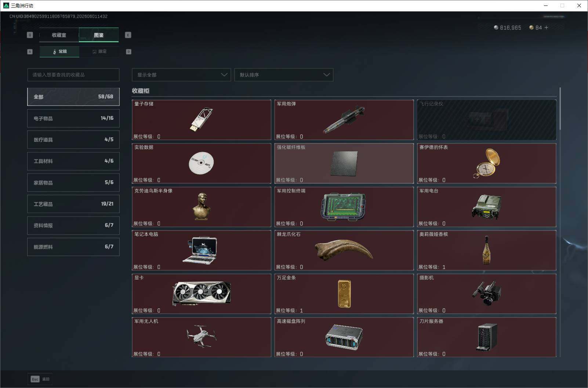The width and height of the screenshot is (588, 388).
Task: Select the 克劳迪乌斯半身像 bust icon
Action: click(202, 206)
